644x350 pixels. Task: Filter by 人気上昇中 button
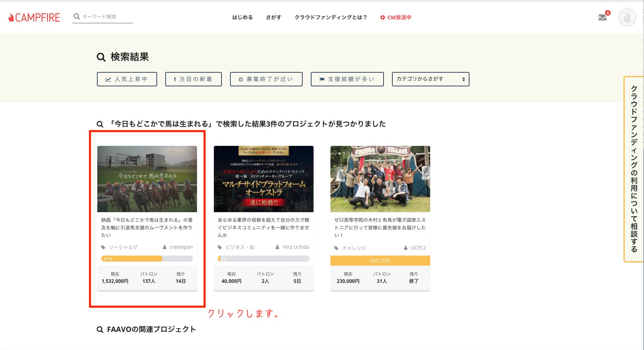click(x=127, y=79)
